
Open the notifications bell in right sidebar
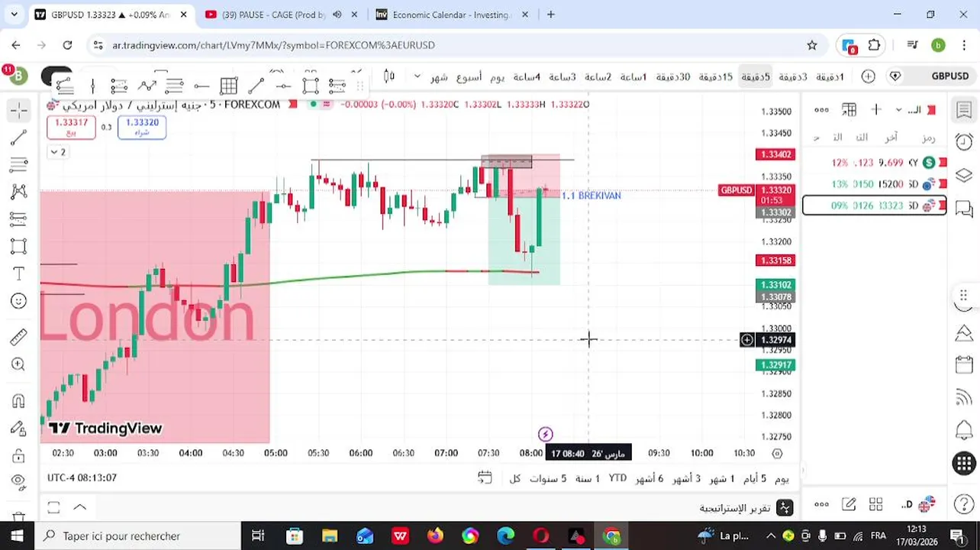coord(964,429)
